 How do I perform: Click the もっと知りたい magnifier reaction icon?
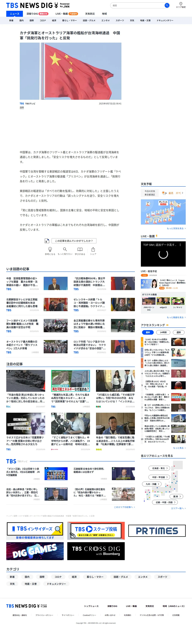(65, 249)
